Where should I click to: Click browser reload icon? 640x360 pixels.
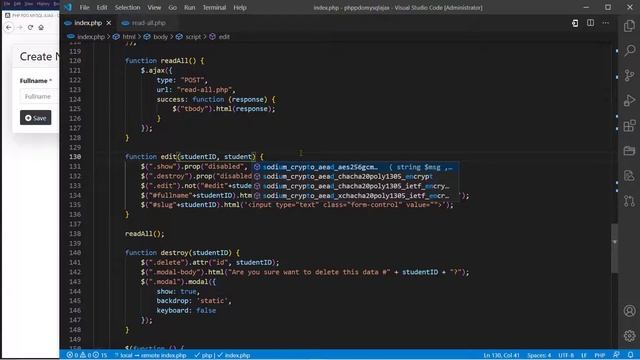pyautogui.click(x=30, y=27)
